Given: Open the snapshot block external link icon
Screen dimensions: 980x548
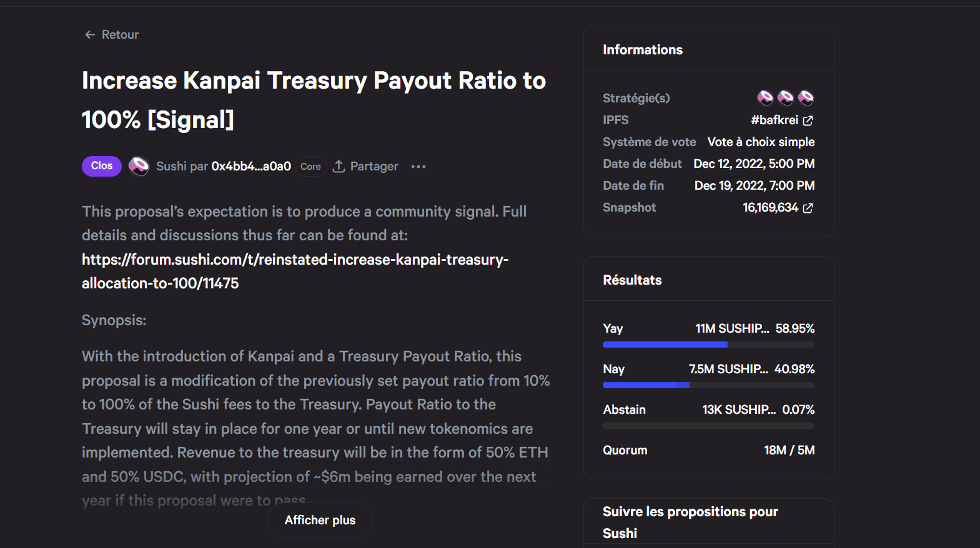Looking at the screenshot, I should click(x=808, y=208).
